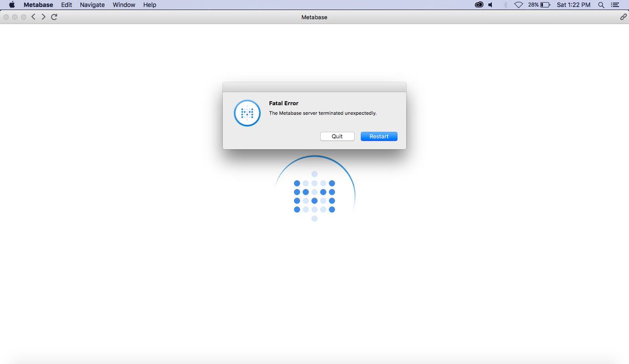
Task: Open the Window menu
Action: pyautogui.click(x=124, y=5)
